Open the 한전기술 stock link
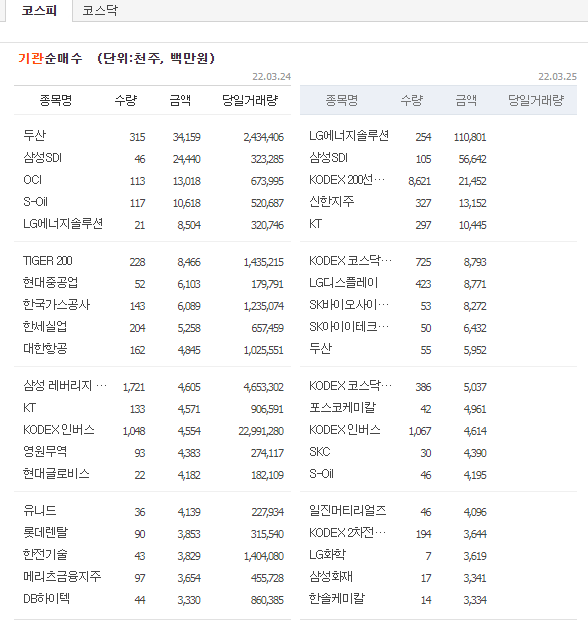 45,555
